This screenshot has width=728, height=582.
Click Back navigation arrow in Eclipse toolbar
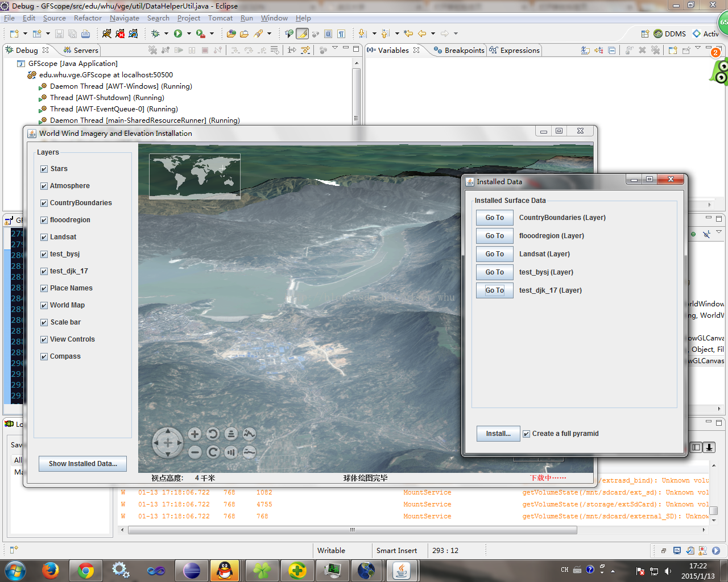[x=422, y=34]
